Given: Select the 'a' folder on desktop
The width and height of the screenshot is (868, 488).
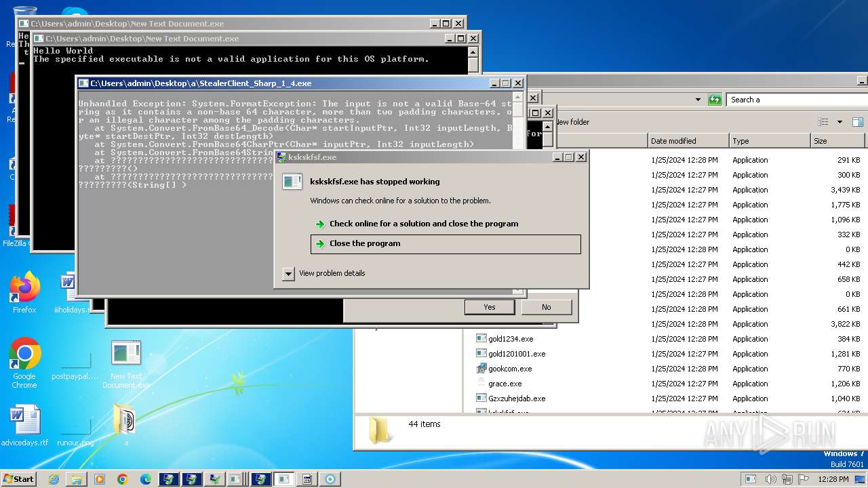Looking at the screenshot, I should tap(125, 425).
